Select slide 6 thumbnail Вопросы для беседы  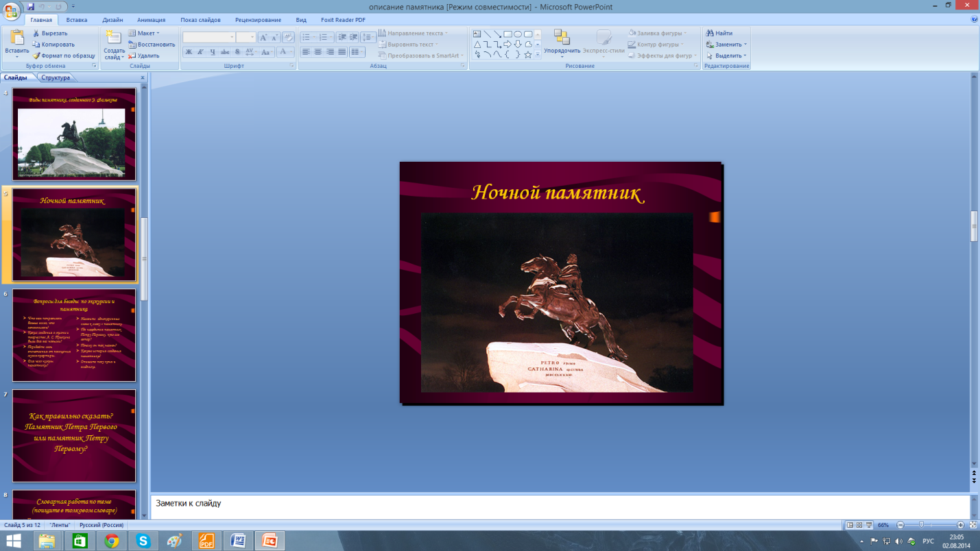tap(74, 335)
